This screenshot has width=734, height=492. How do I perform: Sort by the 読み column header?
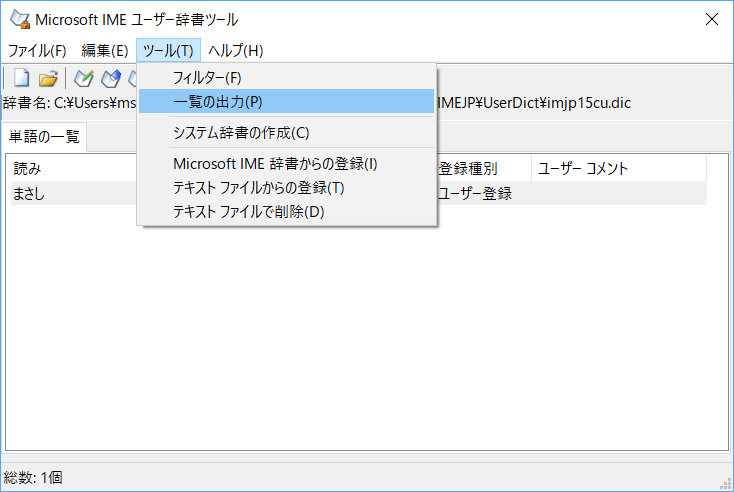tap(73, 168)
